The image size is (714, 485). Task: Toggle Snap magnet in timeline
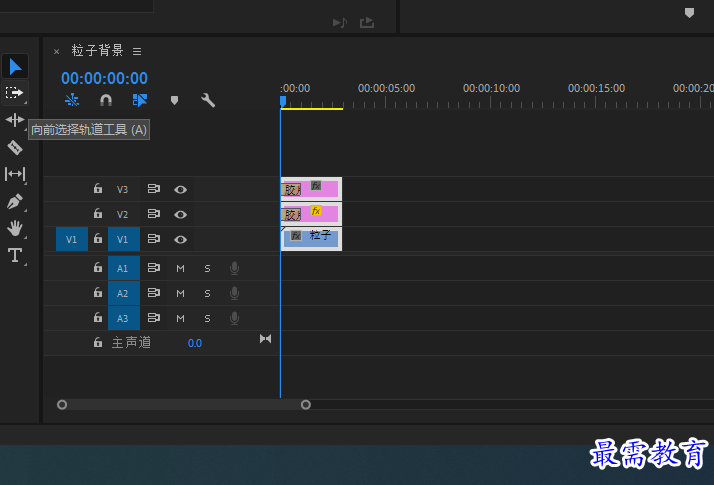106,100
